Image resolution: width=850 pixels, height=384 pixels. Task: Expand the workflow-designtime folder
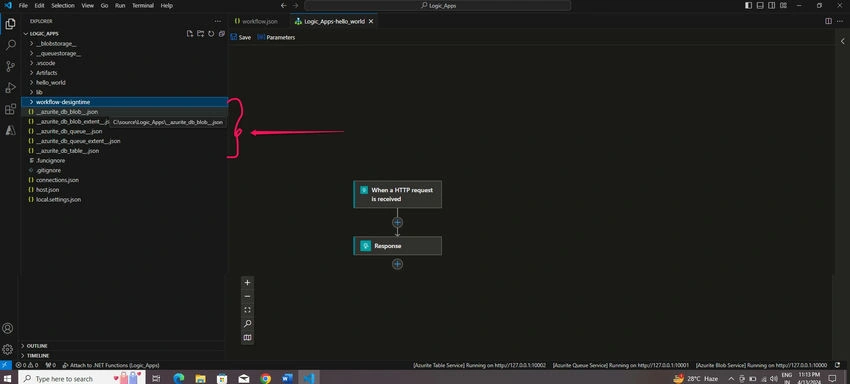[124, 102]
